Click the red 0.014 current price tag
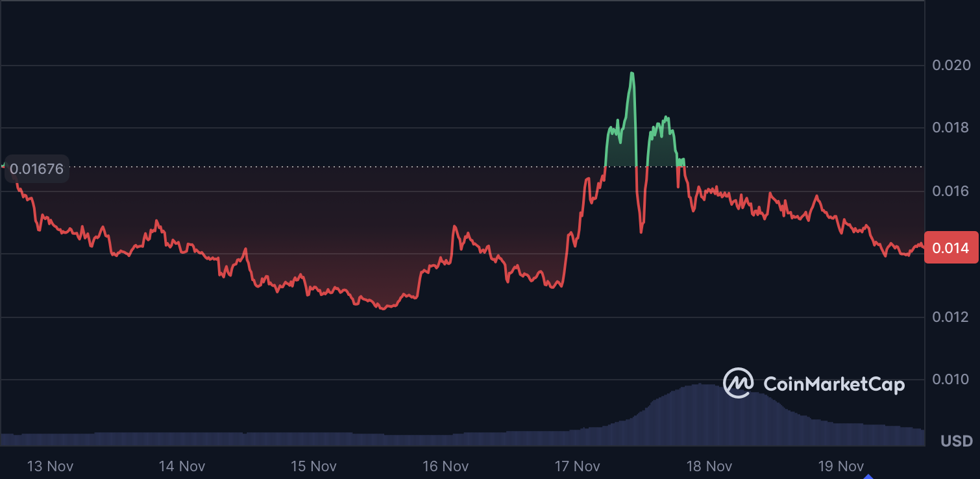The image size is (980, 479). point(951,248)
